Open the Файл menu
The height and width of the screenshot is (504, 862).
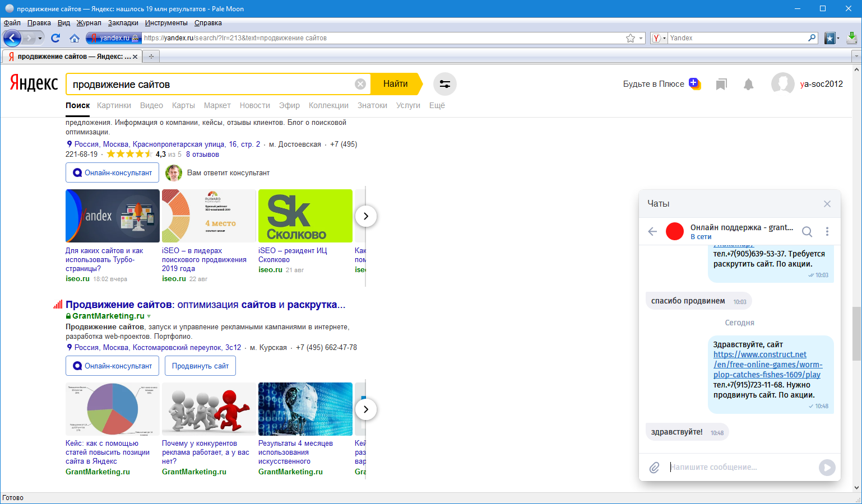coord(12,23)
